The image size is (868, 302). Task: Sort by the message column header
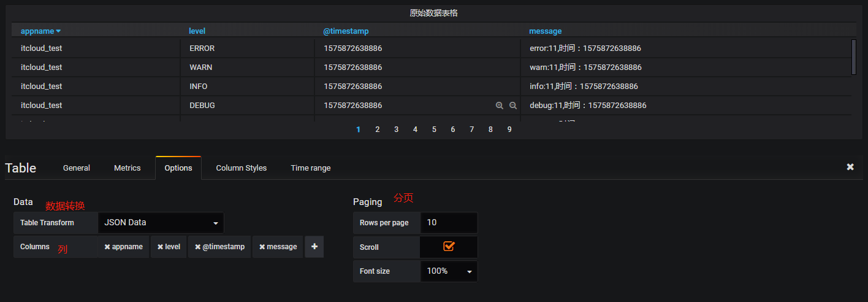tap(546, 31)
